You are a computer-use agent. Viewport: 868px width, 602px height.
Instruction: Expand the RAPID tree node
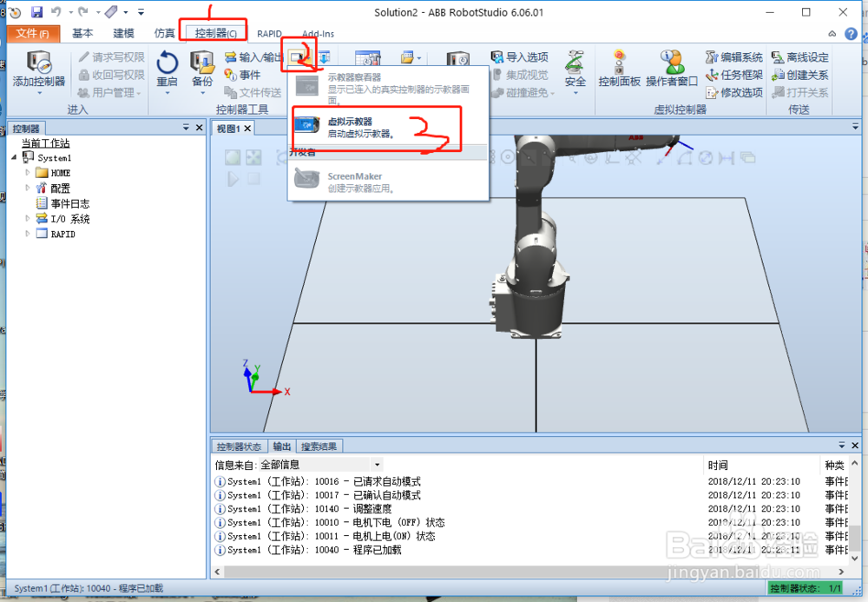(27, 234)
